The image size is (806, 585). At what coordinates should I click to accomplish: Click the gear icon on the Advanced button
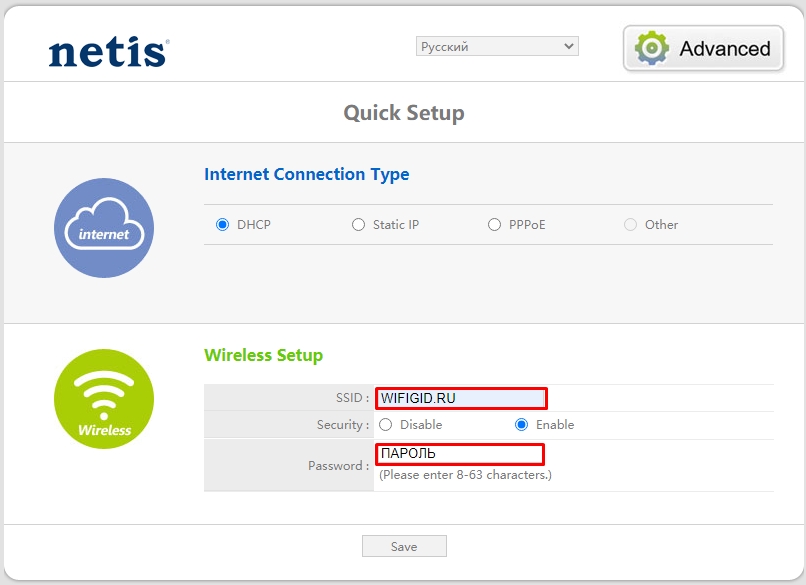point(653,49)
